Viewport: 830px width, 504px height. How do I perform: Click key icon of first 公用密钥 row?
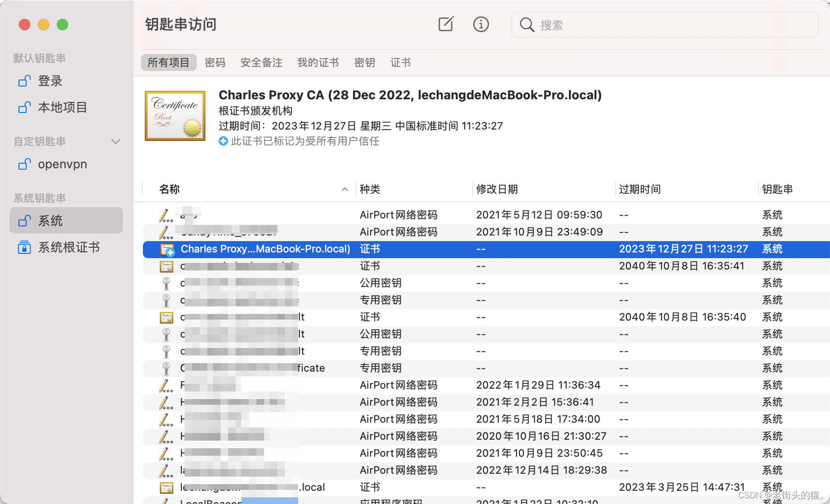point(166,283)
